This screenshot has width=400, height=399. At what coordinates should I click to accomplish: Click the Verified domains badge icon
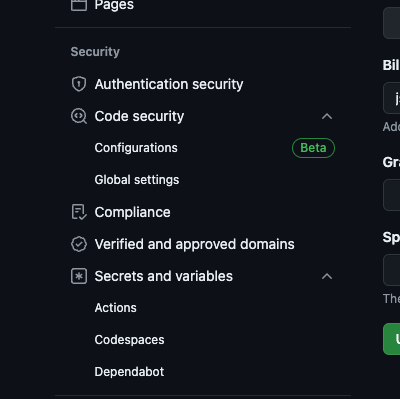79,244
